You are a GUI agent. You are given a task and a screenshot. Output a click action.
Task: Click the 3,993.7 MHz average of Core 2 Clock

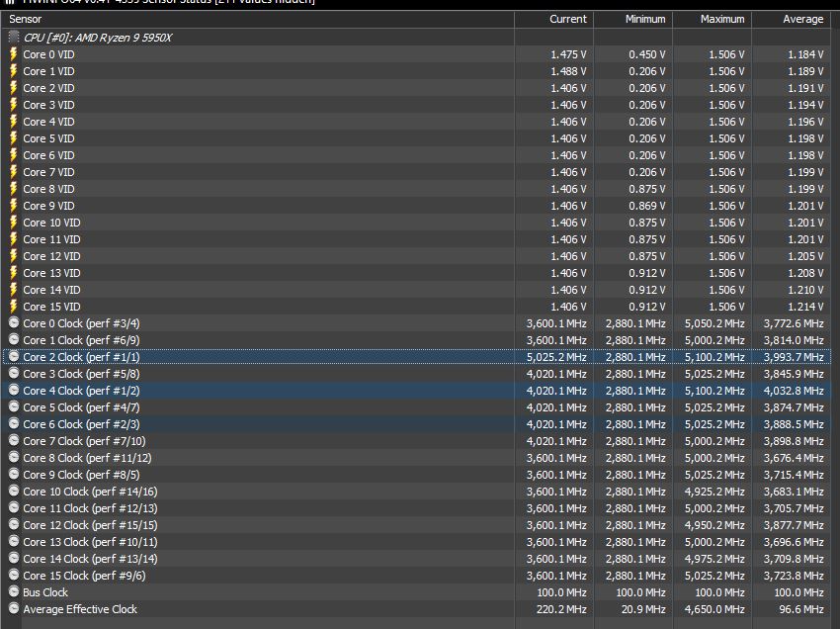pyautogui.click(x=794, y=357)
